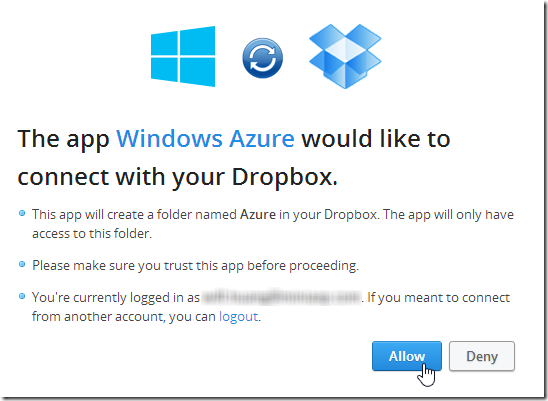Screen dimensions: 548x401
Task: Click 'If you meant to connect' text
Action: [x=438, y=298]
